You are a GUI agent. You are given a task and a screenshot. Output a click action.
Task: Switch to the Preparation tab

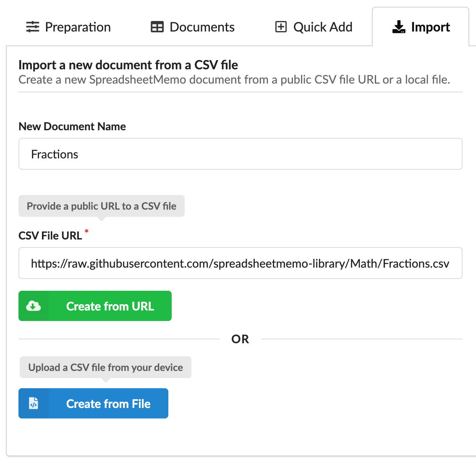(78, 27)
